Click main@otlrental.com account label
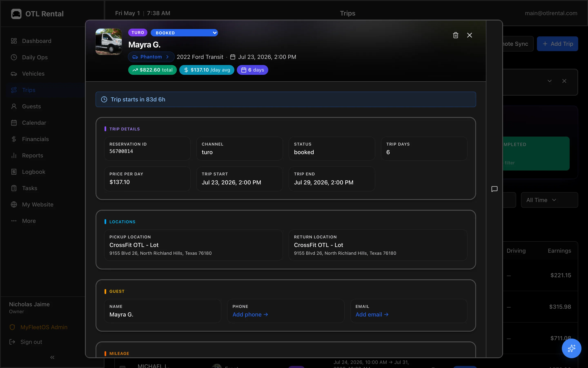 click(x=551, y=13)
